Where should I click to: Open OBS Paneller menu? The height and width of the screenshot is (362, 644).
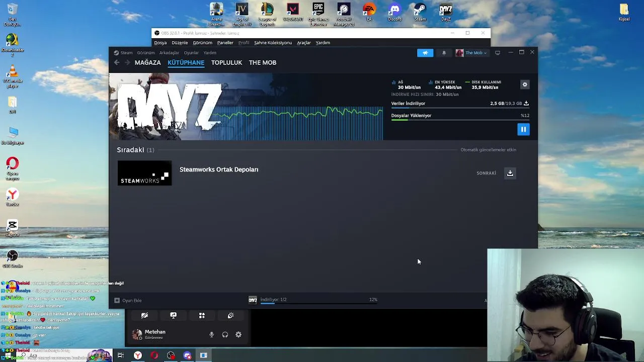click(225, 43)
